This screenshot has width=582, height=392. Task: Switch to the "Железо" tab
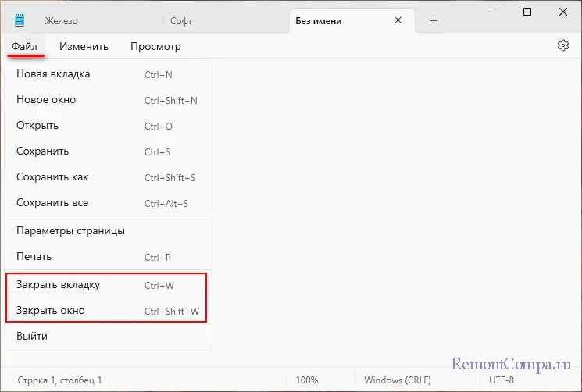(86, 21)
